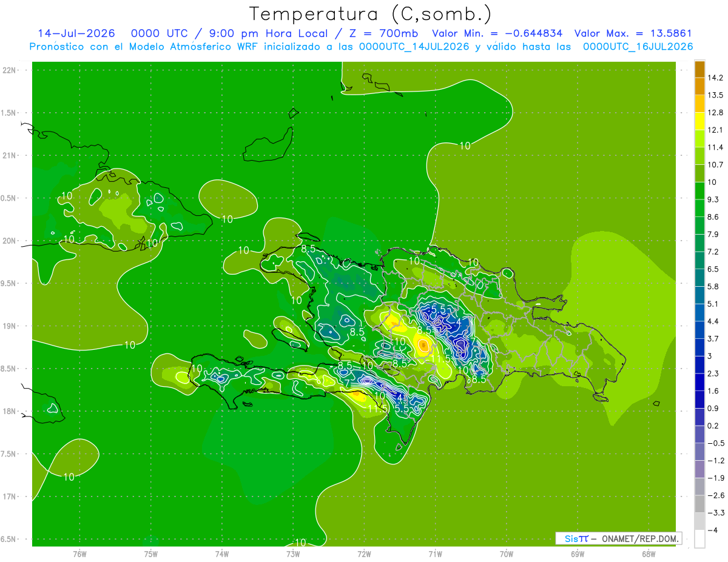Click the "75W" longitude axis label
This screenshot has height=562, width=728.
[151, 554]
